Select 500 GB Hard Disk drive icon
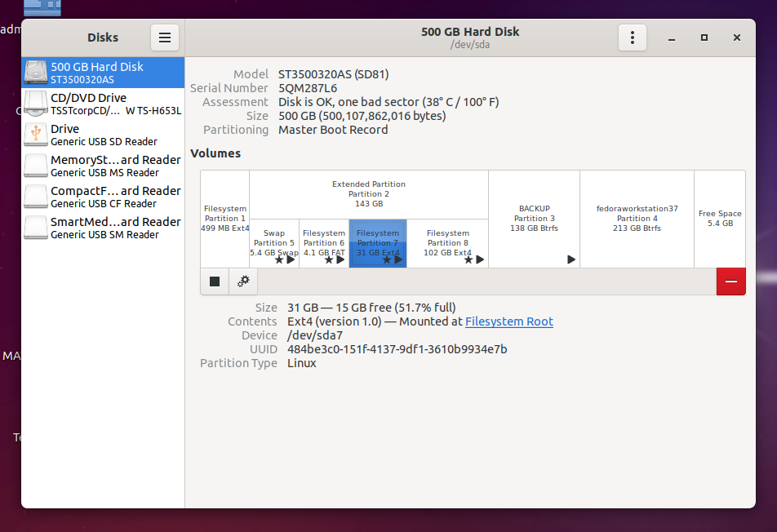Screen dimensions: 777x532 [x=36, y=73]
